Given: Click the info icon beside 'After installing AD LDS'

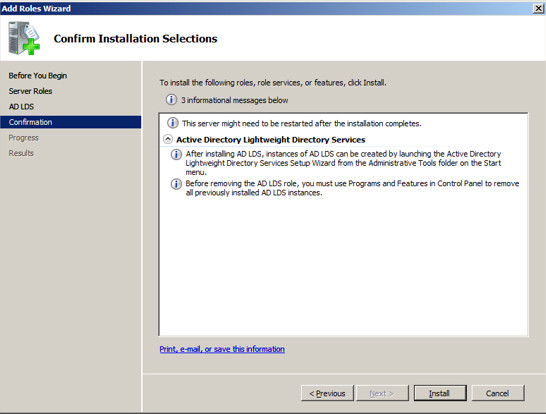Looking at the screenshot, I should [176, 154].
